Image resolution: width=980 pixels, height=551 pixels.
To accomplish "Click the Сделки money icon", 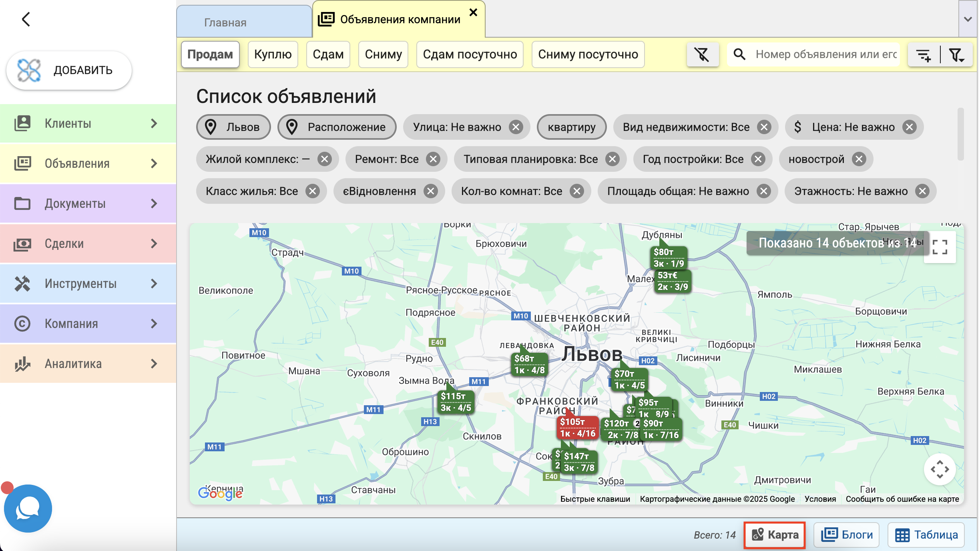I will 22,243.
